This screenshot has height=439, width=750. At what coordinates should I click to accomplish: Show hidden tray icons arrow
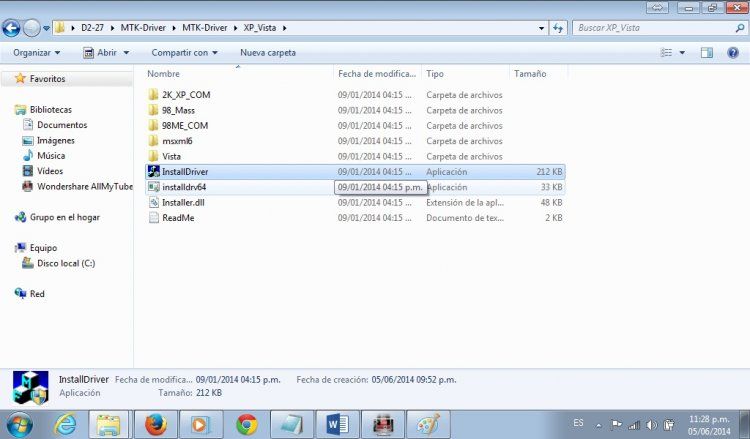(x=598, y=425)
